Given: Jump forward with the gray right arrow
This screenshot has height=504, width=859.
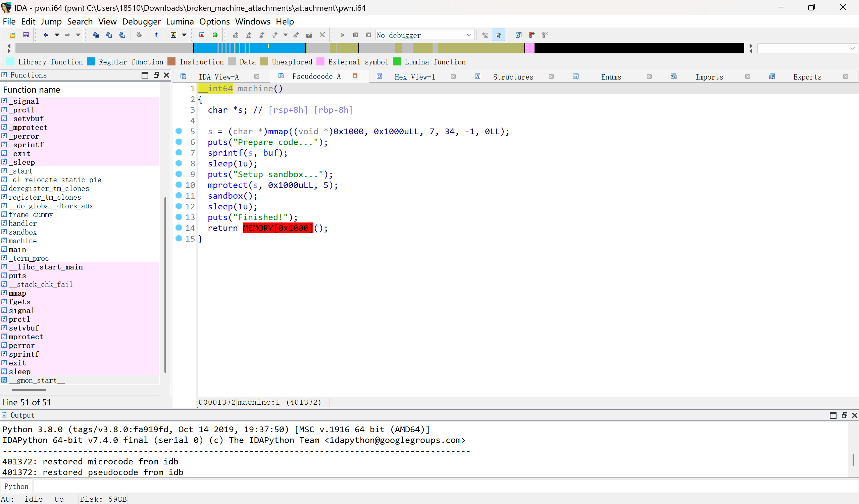Looking at the screenshot, I should pos(67,35).
